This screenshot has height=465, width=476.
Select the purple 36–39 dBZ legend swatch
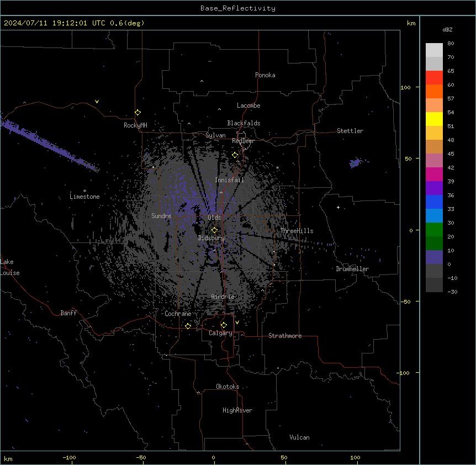pos(434,188)
